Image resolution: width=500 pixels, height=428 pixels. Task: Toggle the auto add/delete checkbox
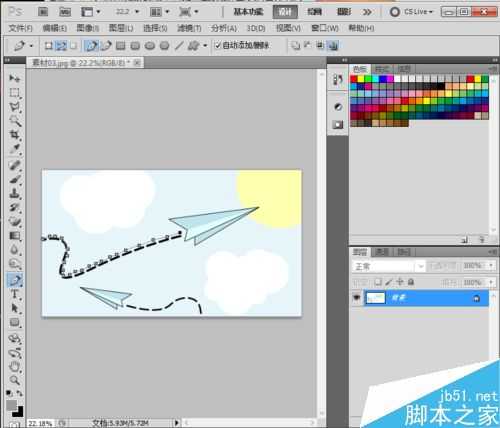218,45
